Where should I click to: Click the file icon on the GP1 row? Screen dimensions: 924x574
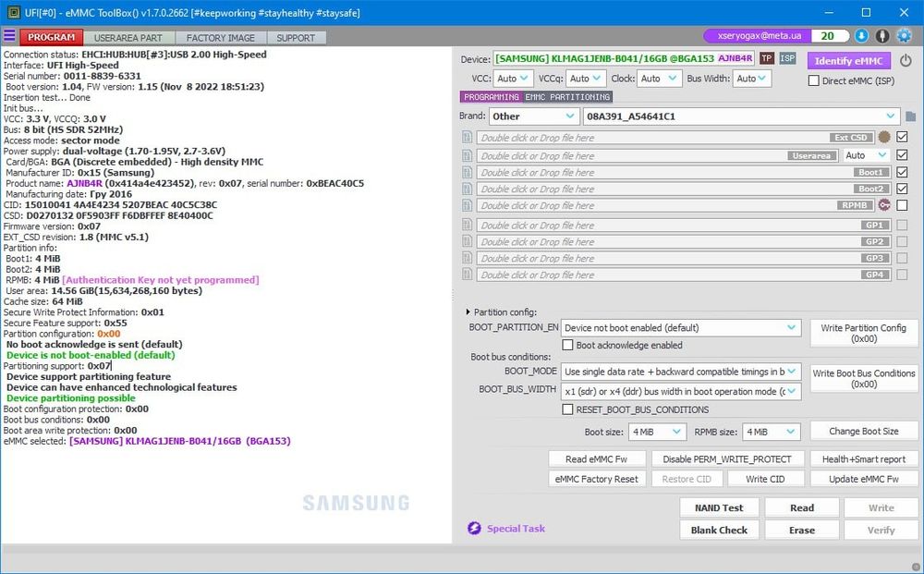468,226
